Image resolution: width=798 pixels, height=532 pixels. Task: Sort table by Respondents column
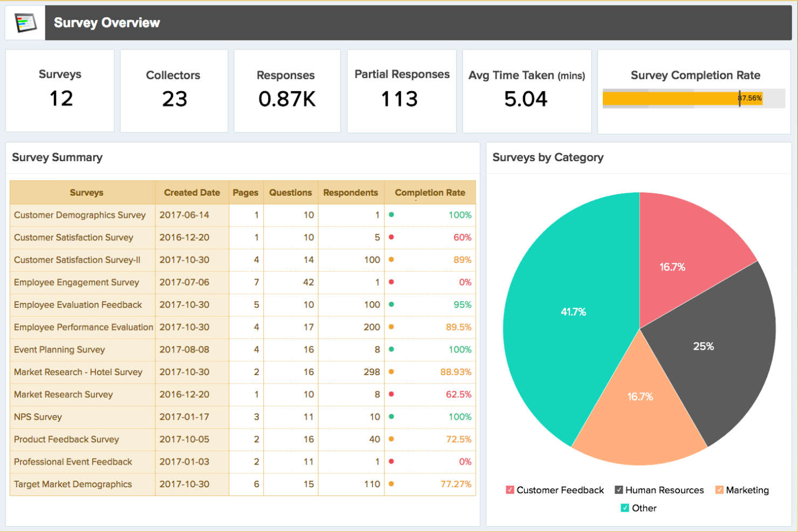point(350,192)
